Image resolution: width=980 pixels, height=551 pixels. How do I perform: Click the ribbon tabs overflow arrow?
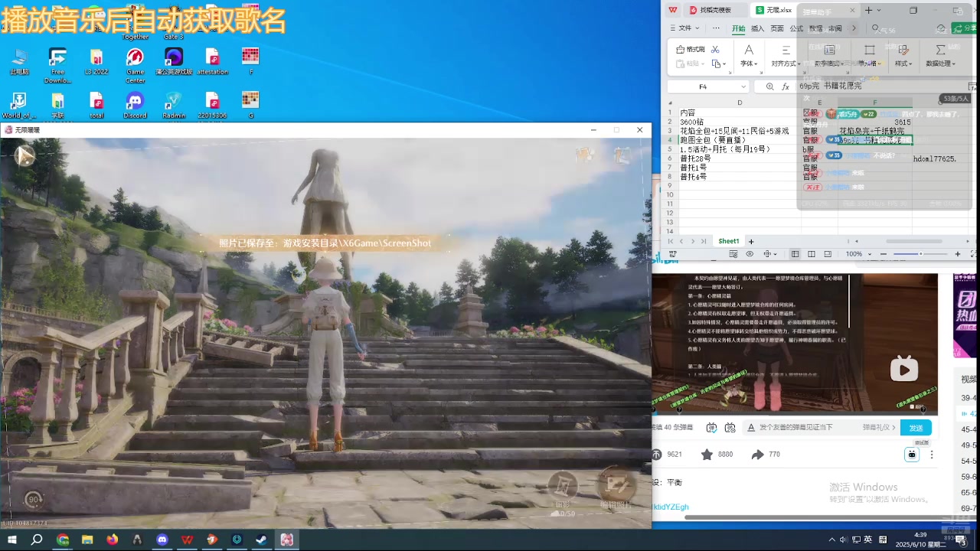854,28
